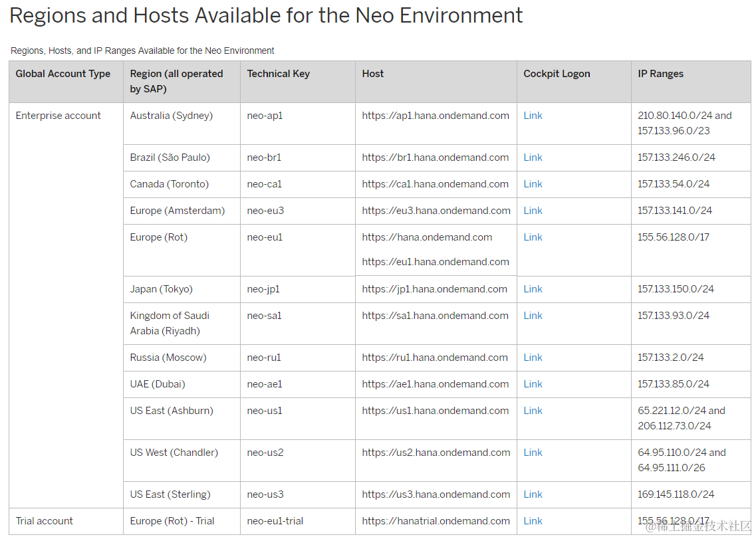This screenshot has width=756, height=537.
Task: Open Canada (Toronto) cockpit logon link
Action: tap(533, 184)
